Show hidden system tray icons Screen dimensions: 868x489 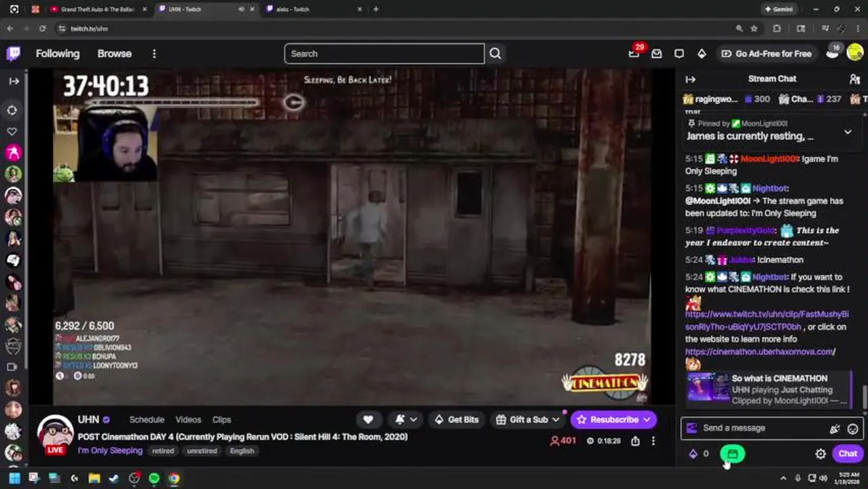click(x=783, y=478)
